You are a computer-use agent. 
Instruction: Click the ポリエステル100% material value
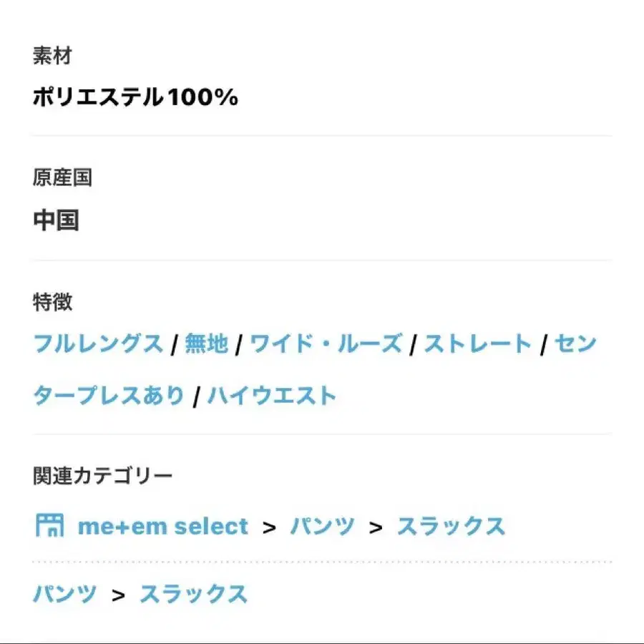[135, 97]
